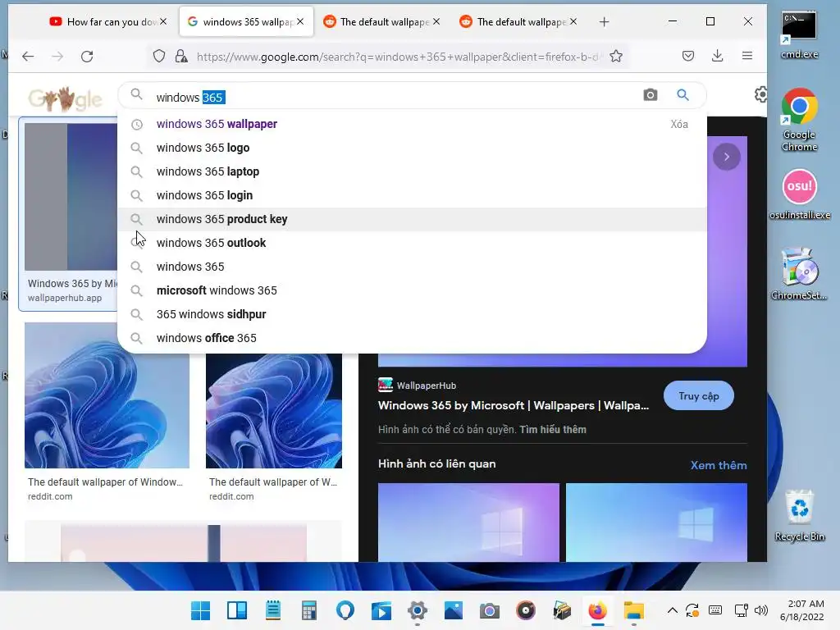Click the Firefox forward arrow
This screenshot has height=630, width=840.
[57, 57]
